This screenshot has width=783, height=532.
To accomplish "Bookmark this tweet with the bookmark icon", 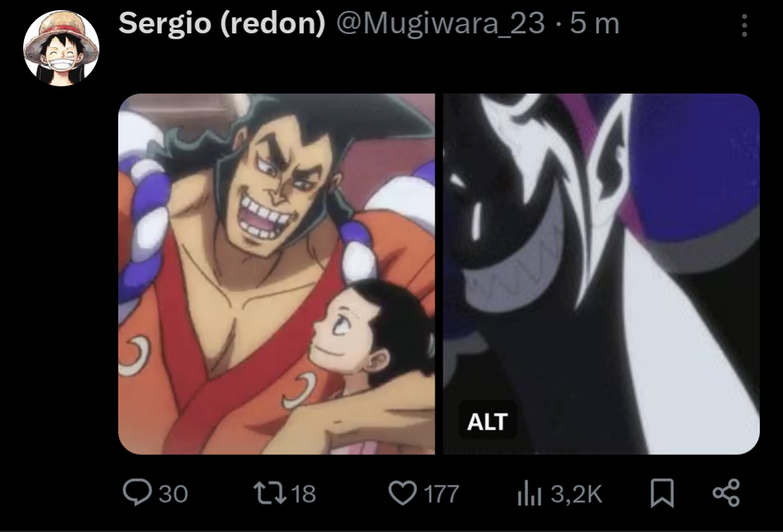I will pos(662,493).
